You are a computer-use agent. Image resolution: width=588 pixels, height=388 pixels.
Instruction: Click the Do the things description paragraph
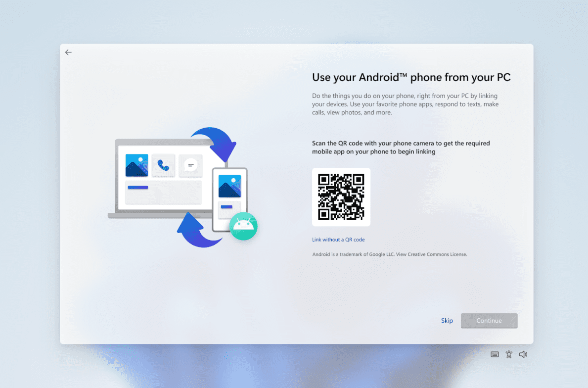[406, 104]
